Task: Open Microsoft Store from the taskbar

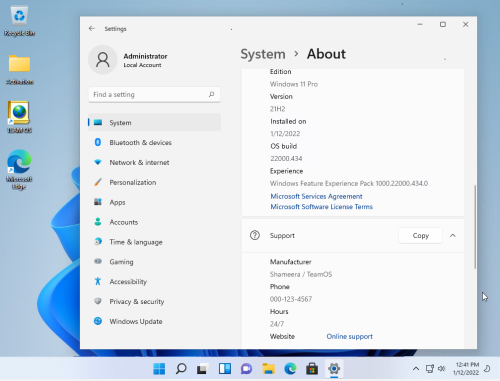Action: (x=312, y=369)
